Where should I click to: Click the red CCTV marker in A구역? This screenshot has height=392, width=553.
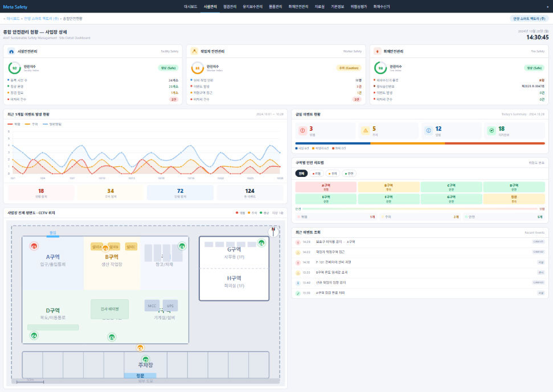[x=34, y=246]
